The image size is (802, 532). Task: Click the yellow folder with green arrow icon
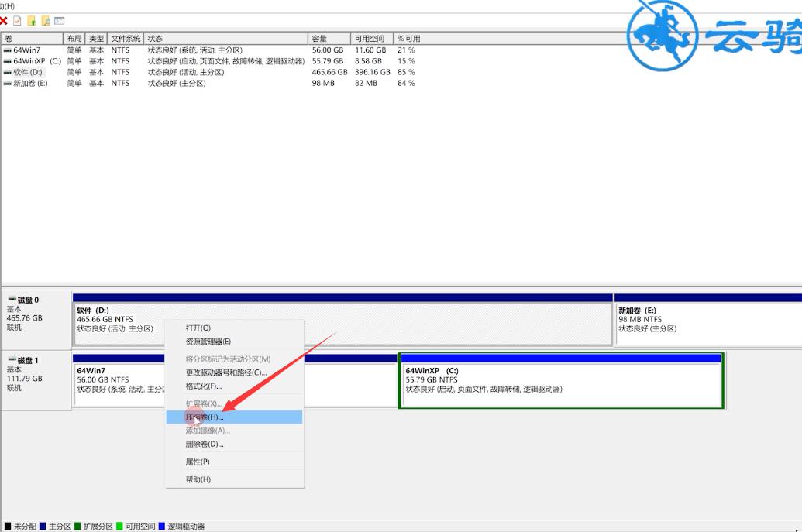pyautogui.click(x=31, y=21)
